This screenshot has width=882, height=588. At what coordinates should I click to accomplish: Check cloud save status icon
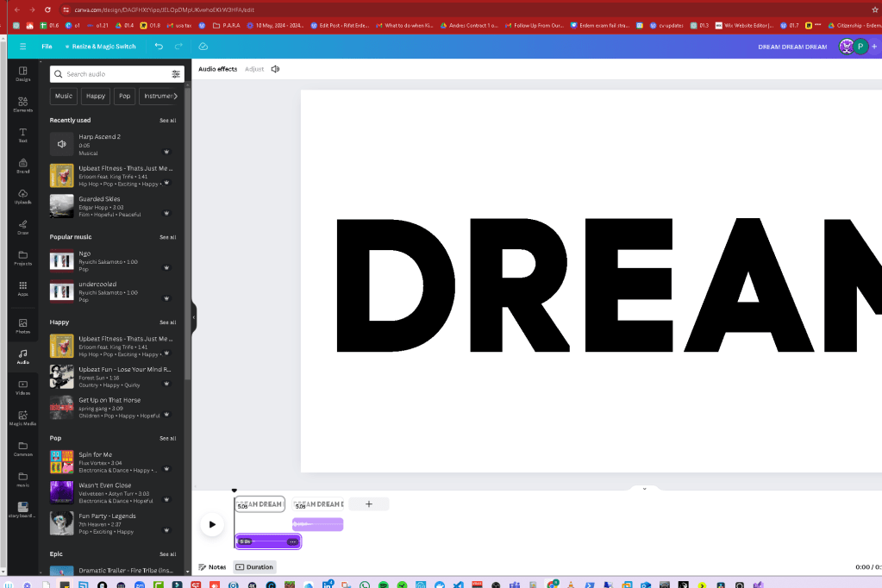tap(203, 47)
